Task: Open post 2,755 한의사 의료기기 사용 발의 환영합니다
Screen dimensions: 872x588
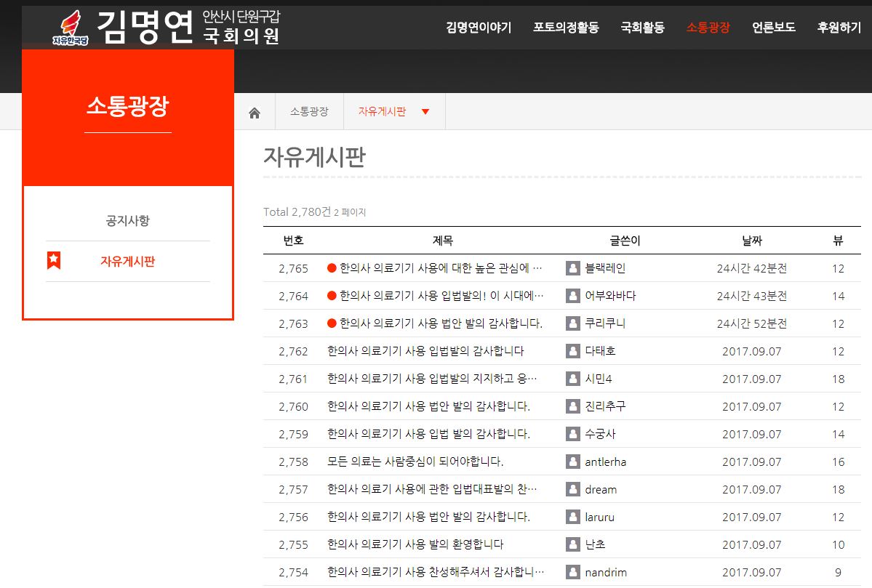Action: 415,544
